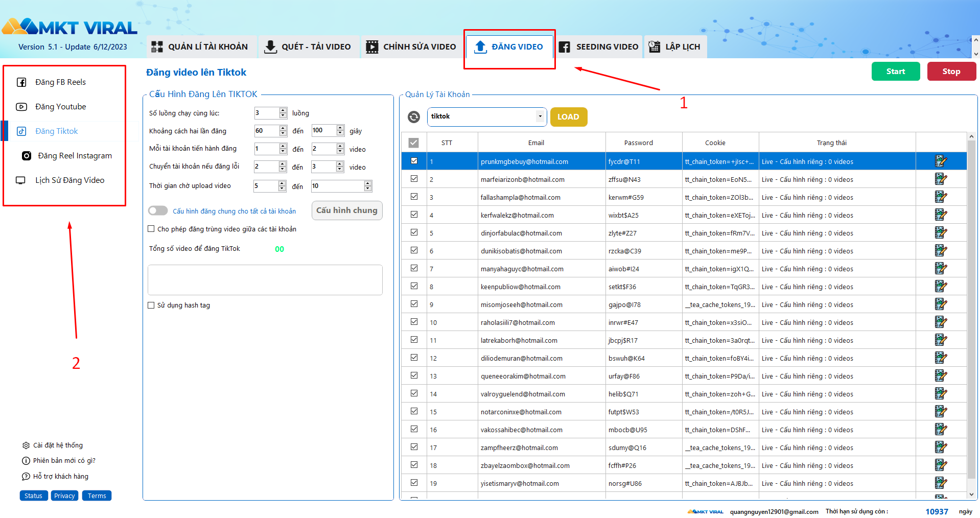The width and height of the screenshot is (980, 518).
Task: Click the edit icon in diliodemuran@hotmail.com row
Action: [941, 358]
